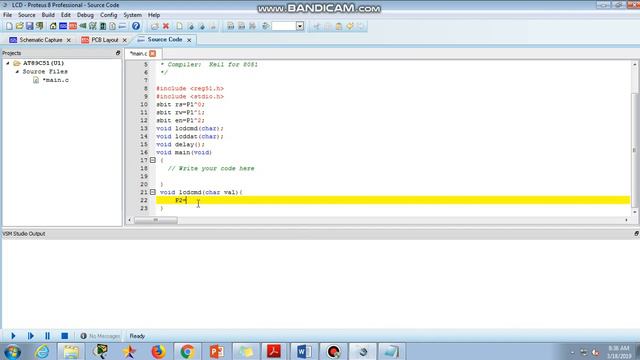Collapse the lodcmd function fold on line 21
The image size is (640, 360).
point(153,192)
